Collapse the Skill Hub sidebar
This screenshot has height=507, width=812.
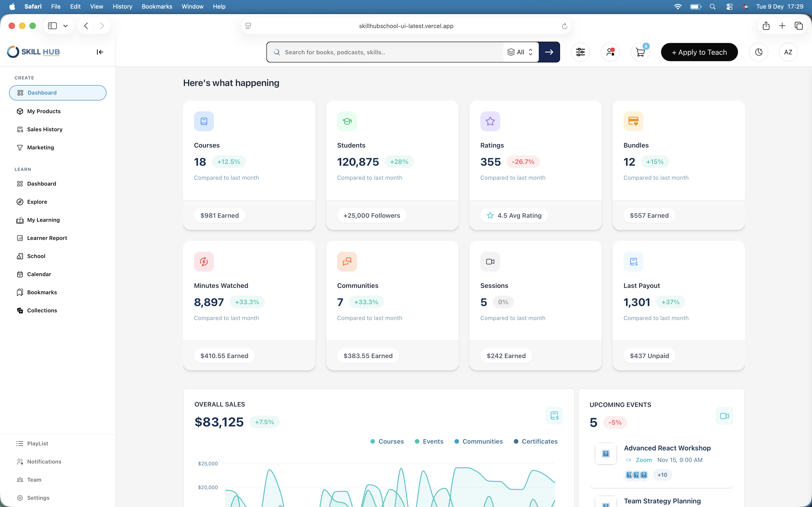click(100, 52)
